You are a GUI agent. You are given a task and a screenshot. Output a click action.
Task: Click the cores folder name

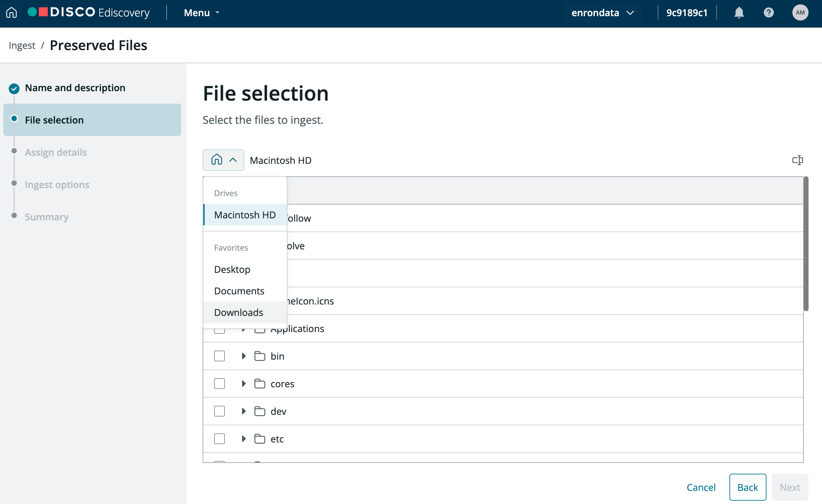[282, 384]
